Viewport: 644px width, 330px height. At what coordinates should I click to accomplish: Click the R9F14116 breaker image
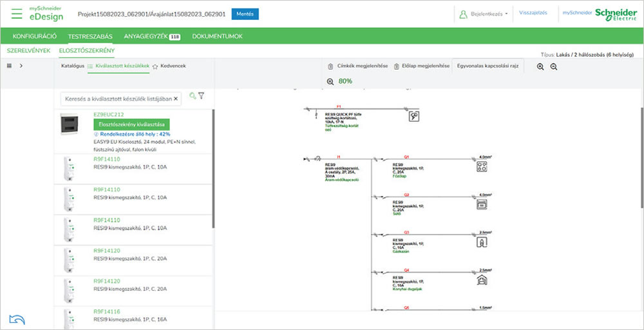[69, 318]
